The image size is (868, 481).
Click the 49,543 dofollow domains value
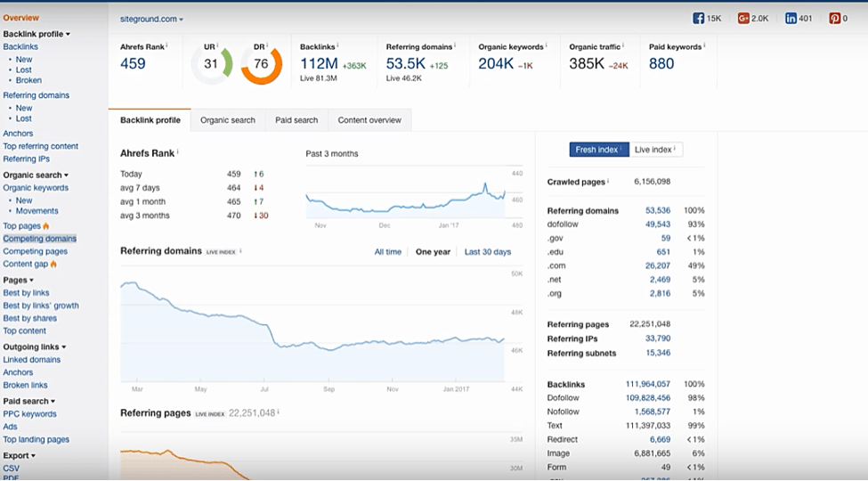click(x=658, y=224)
